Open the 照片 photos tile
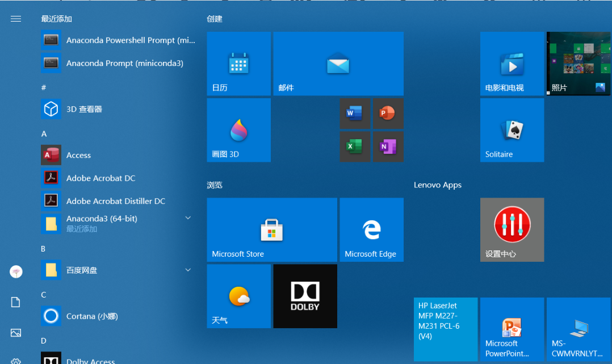 click(579, 64)
